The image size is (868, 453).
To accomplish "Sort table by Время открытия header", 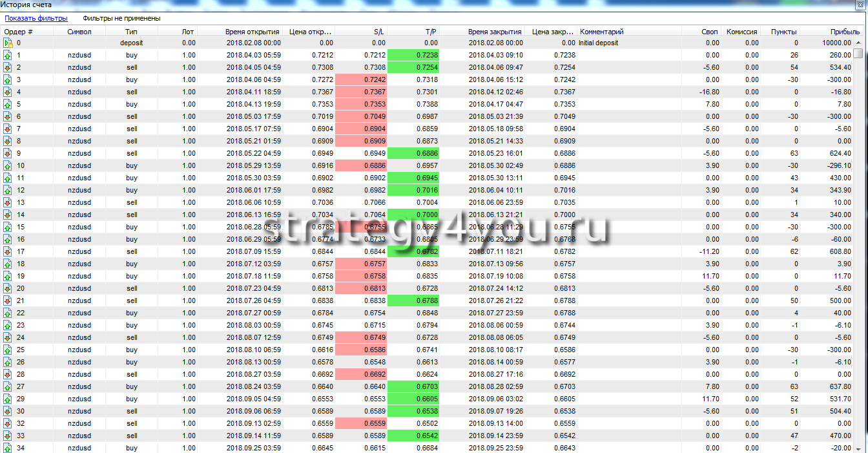I will [x=252, y=32].
